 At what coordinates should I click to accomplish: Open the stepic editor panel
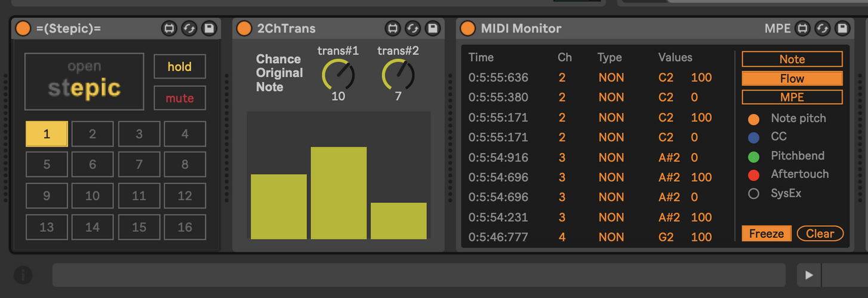(84, 82)
